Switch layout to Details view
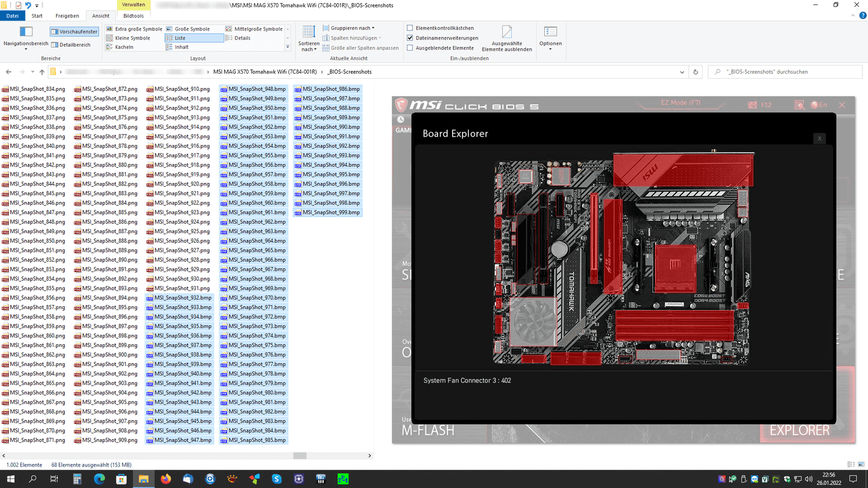This screenshot has width=868, height=488. tap(238, 37)
